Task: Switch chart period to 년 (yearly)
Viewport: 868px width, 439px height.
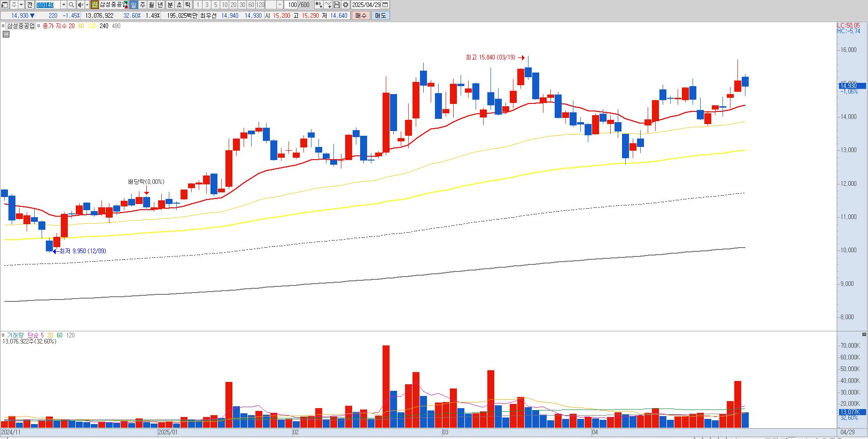Action: [160, 5]
